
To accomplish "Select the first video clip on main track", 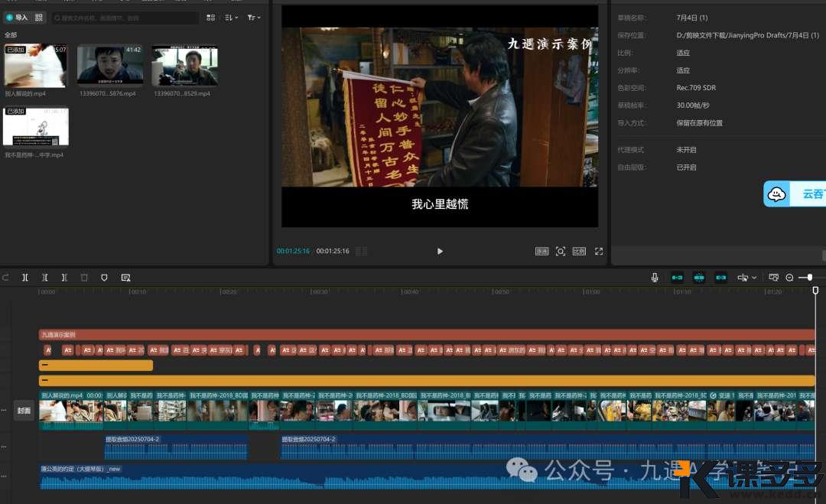I will point(71,410).
